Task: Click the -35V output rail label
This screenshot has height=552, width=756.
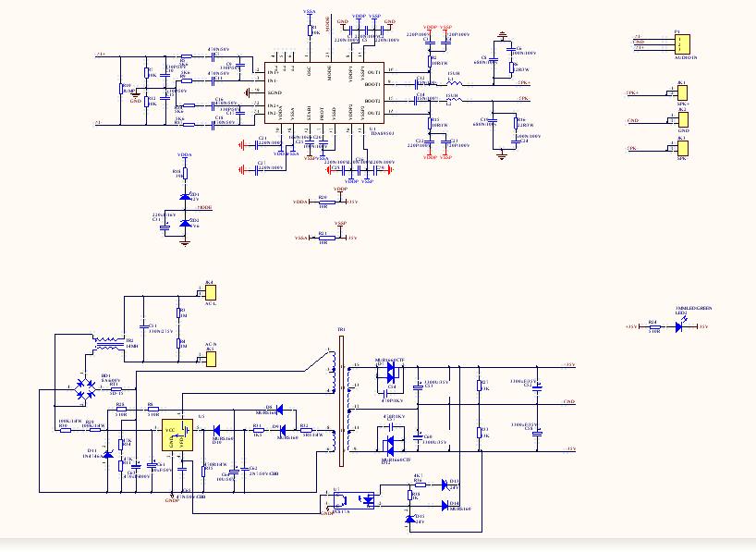Action: click(x=570, y=448)
